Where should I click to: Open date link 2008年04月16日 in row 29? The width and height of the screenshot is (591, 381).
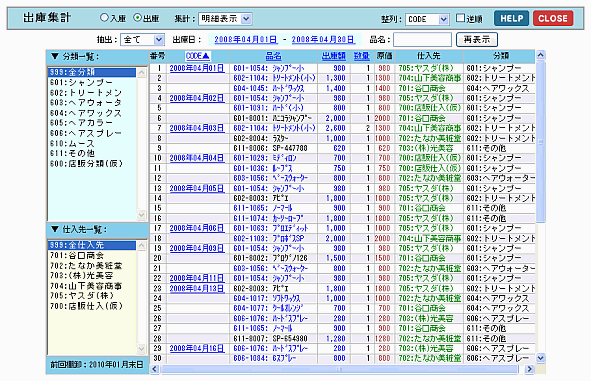(197, 349)
